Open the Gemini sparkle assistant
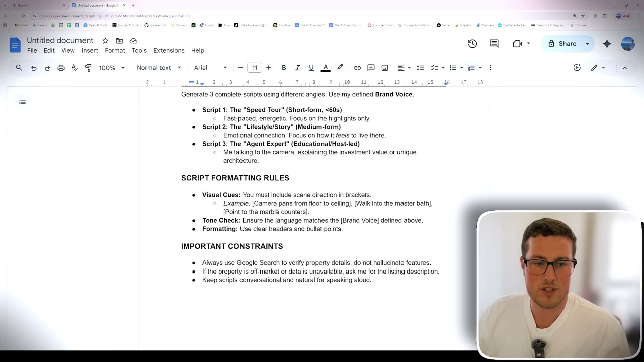Image resolution: width=644 pixels, height=362 pixels. point(607,44)
